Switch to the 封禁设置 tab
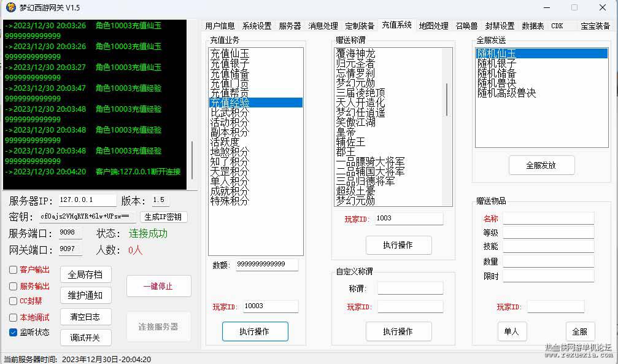Screen dimensions: 618x364 (500, 26)
